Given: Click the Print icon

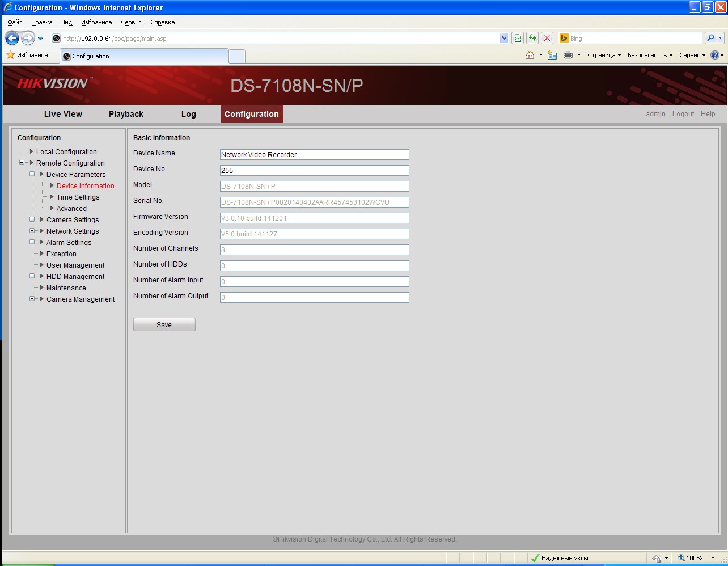Looking at the screenshot, I should (568, 55).
